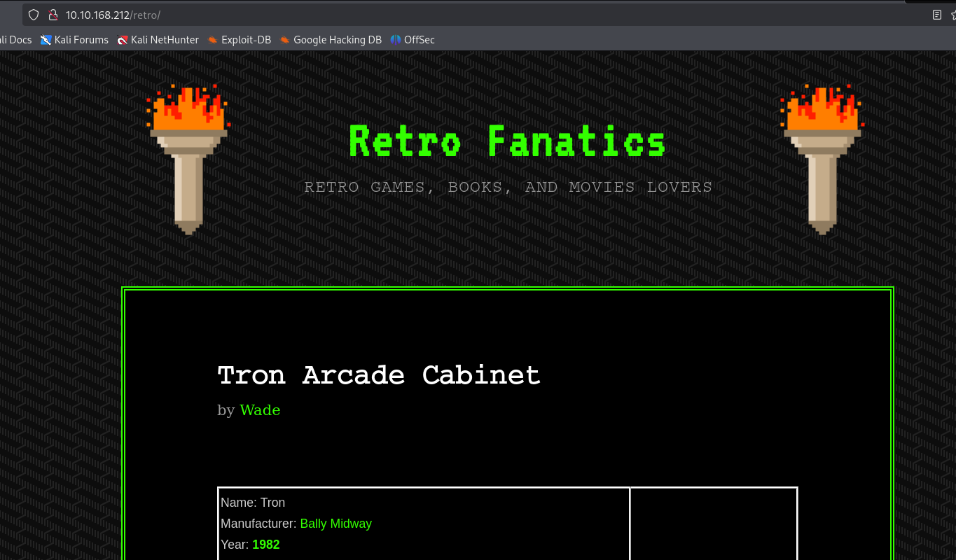
Task: Click the right pixel torch image
Action: pos(822,159)
